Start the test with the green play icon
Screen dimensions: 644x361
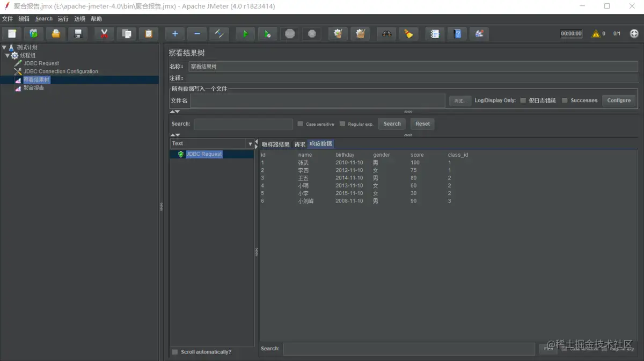pos(245,34)
